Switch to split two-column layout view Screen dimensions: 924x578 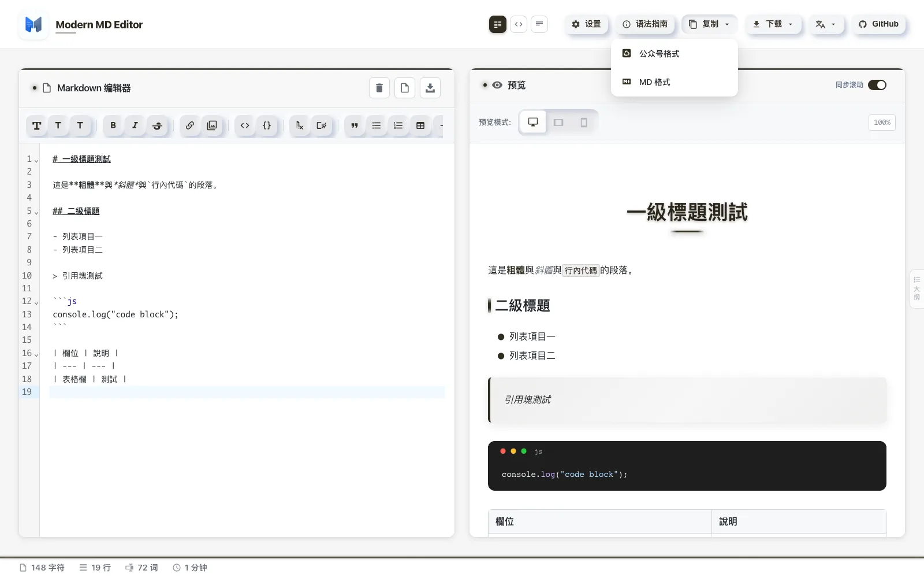498,24
